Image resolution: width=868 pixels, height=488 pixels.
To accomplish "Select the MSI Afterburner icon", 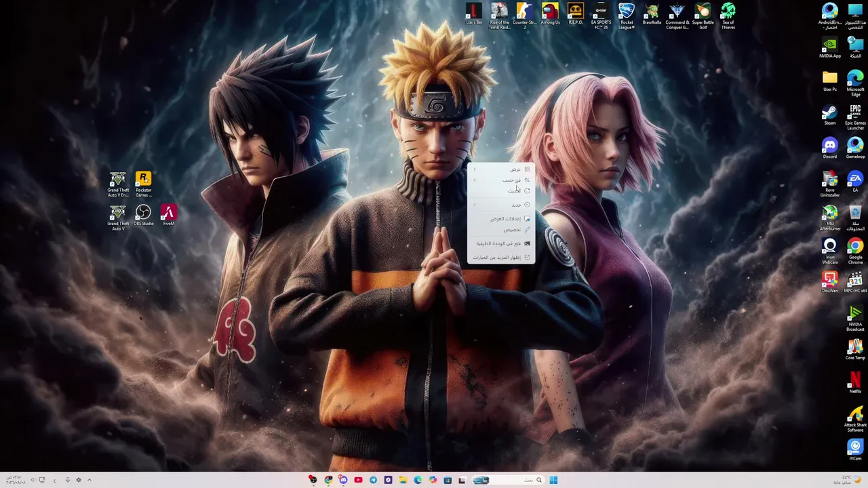I will click(830, 218).
